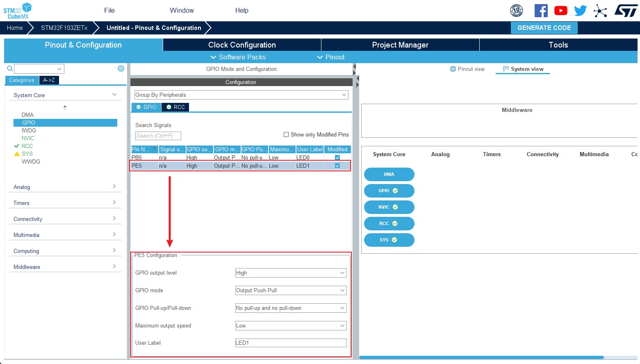The width and height of the screenshot is (640, 364).
Task: Toggle the Modified checkbox for PB5
Action: coord(337,157)
